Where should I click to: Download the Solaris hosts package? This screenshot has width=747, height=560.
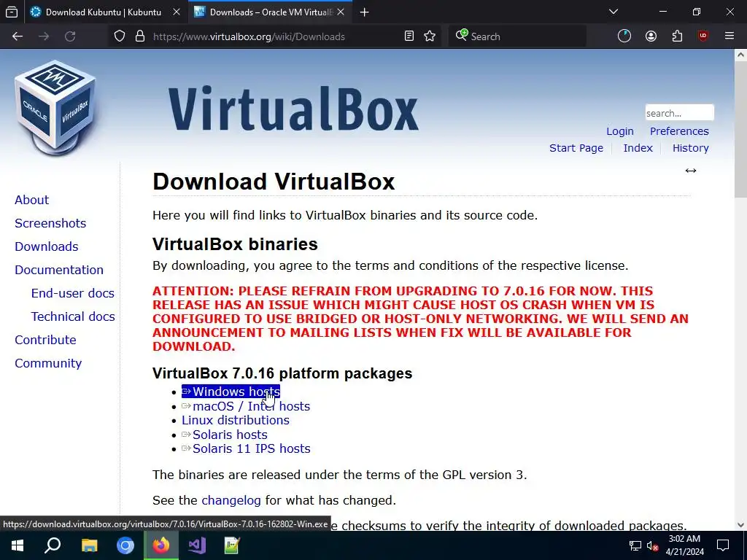[225, 435]
